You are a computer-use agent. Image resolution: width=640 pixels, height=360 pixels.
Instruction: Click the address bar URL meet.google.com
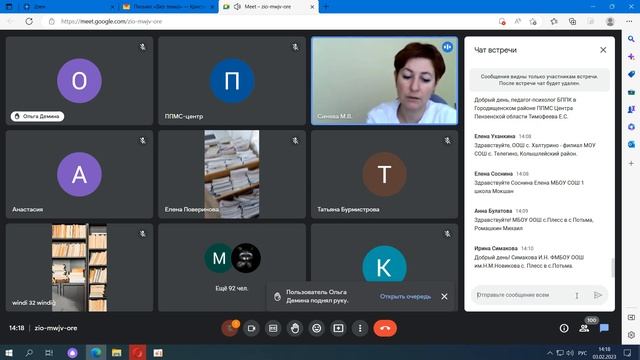111,21
